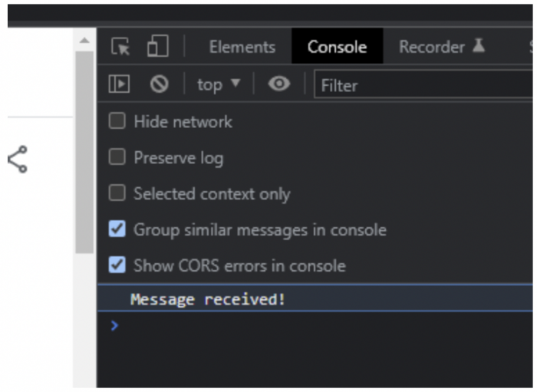This screenshot has width=537, height=392.
Task: Click the blue console prompt chevron
Action: coord(114,325)
